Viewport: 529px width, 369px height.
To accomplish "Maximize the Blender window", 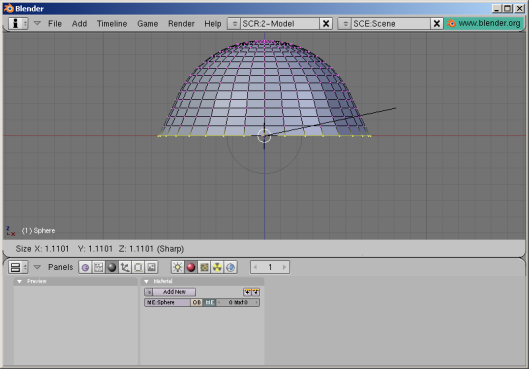I will click(507, 8).
